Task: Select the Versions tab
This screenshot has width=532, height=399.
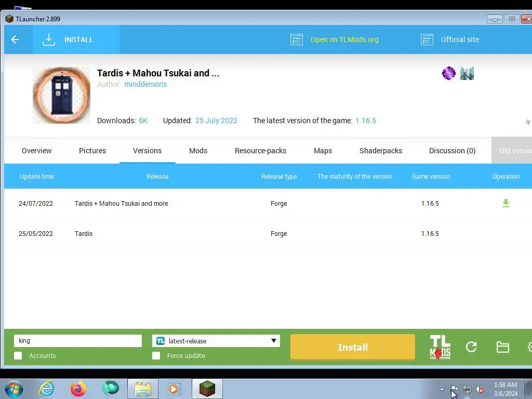Action: click(147, 151)
